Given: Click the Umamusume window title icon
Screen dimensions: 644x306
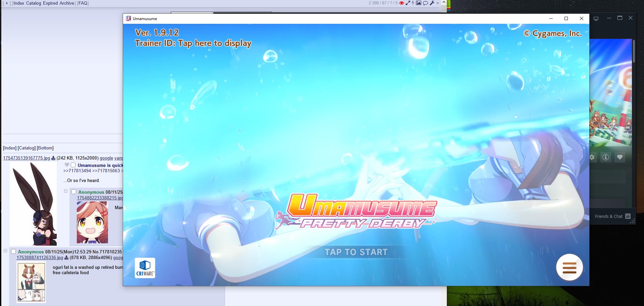Looking at the screenshot, I should [x=128, y=18].
